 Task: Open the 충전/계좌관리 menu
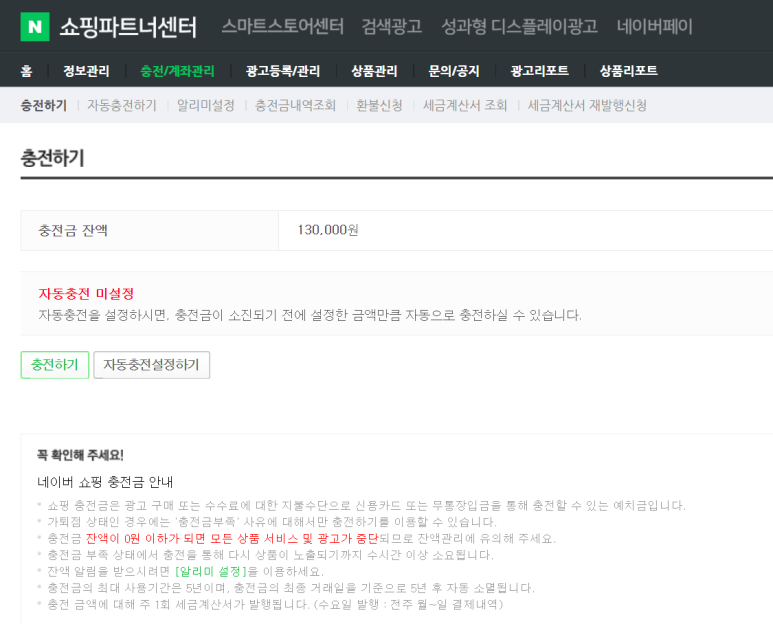click(x=177, y=71)
